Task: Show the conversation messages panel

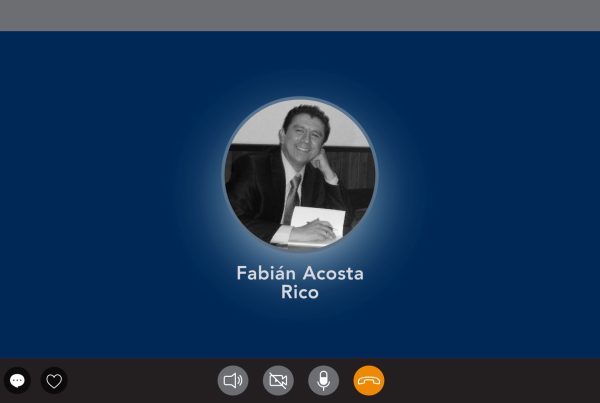Action: (17, 380)
